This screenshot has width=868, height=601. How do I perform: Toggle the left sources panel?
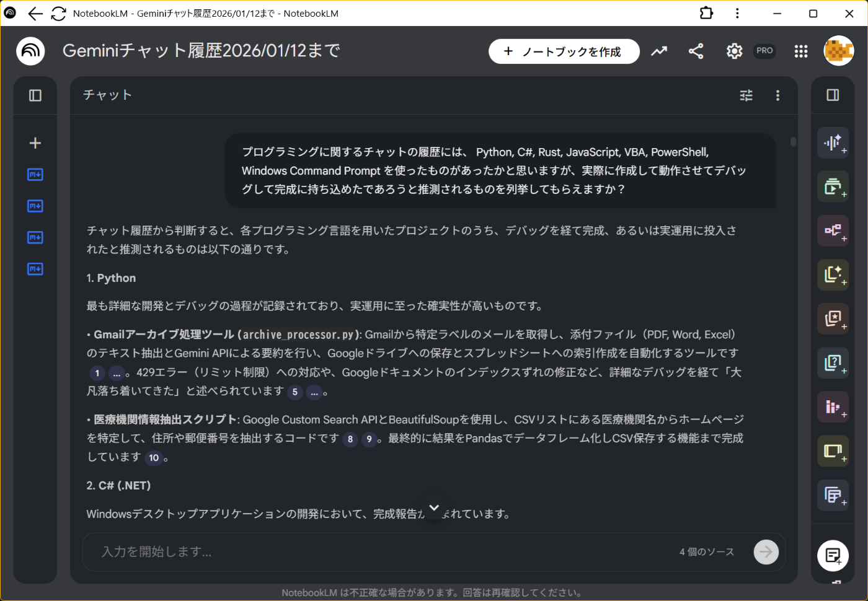pyautogui.click(x=35, y=95)
